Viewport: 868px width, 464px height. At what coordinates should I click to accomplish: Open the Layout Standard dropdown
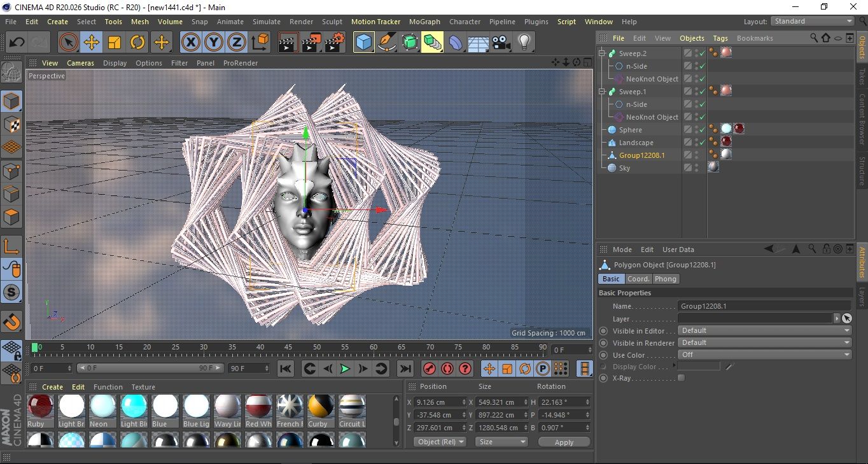pos(813,21)
